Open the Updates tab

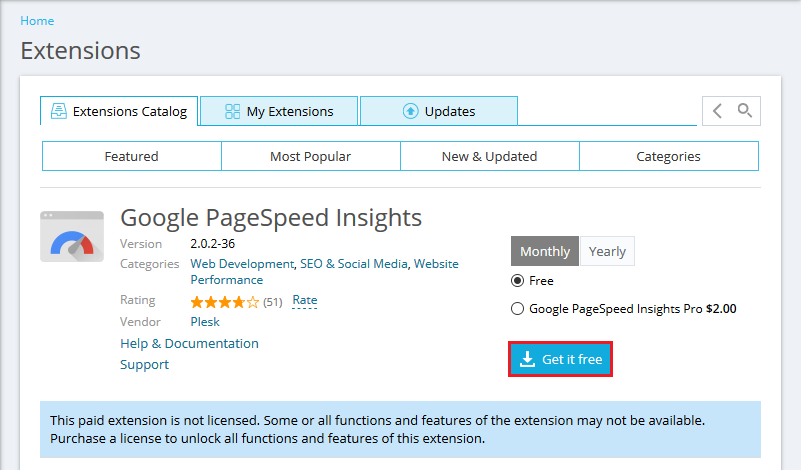click(x=439, y=111)
